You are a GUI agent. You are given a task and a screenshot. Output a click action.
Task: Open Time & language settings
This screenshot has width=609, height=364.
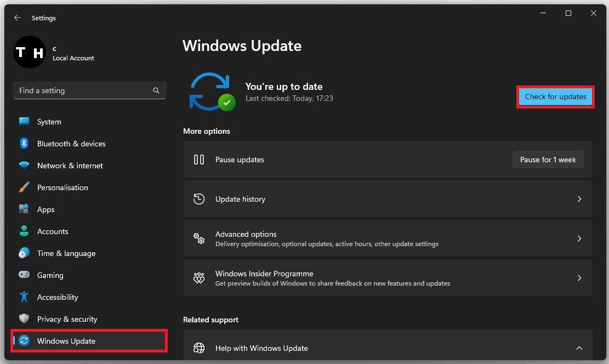66,253
